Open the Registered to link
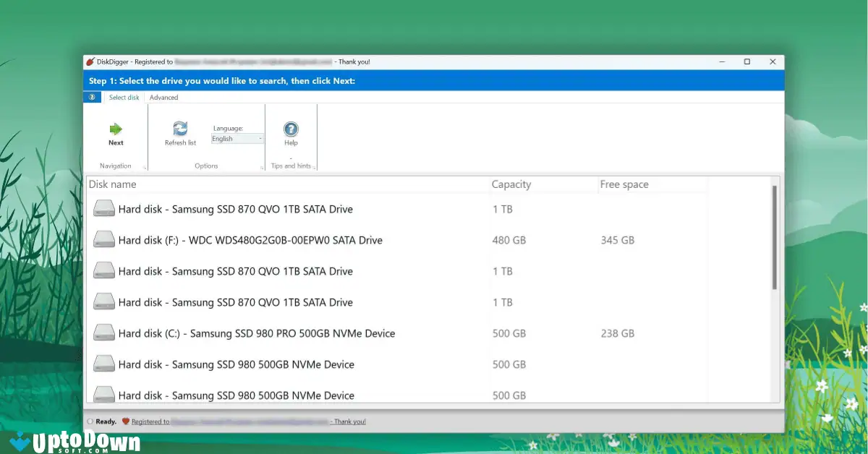Screen dimensions: 868x454 click(150, 421)
